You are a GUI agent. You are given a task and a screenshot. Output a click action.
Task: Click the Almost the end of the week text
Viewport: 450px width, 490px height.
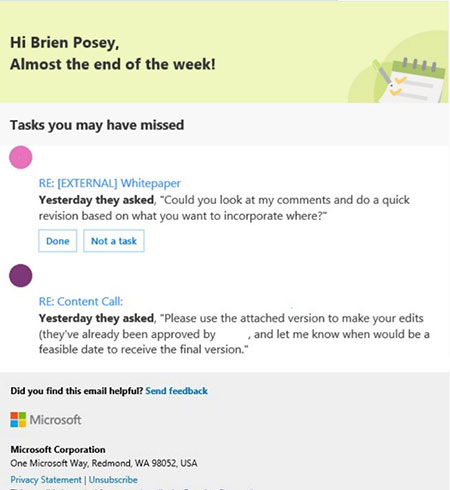[113, 64]
